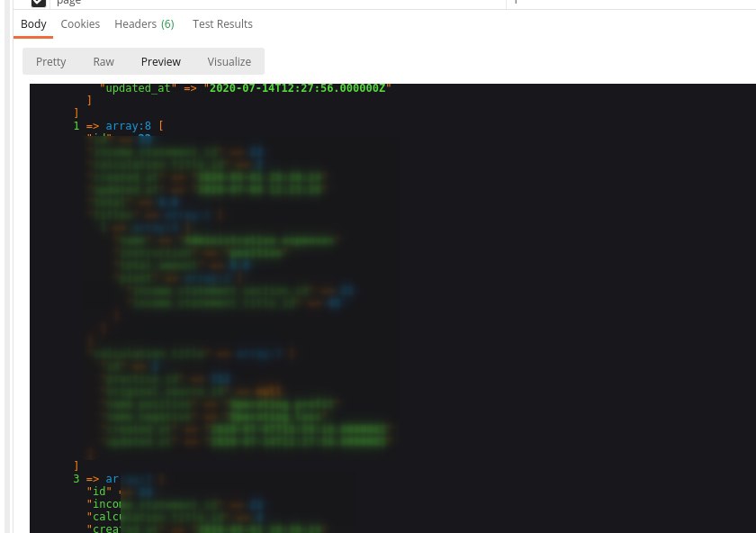This screenshot has height=533, width=756.
Task: Click the updated_at timestamp value text
Action: [298, 88]
